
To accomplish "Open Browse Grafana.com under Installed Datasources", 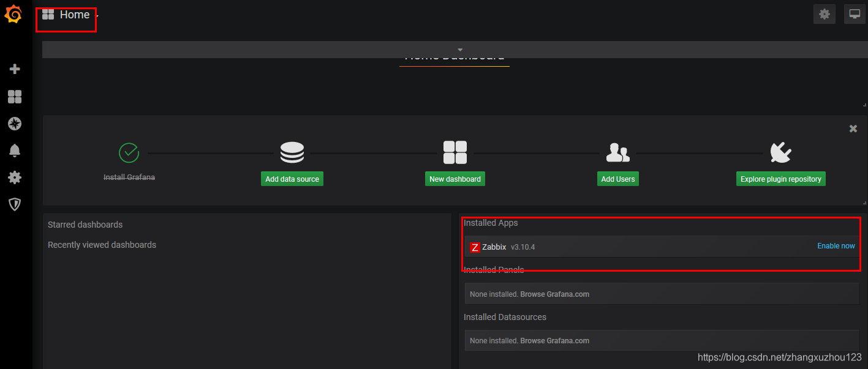I will (x=555, y=341).
